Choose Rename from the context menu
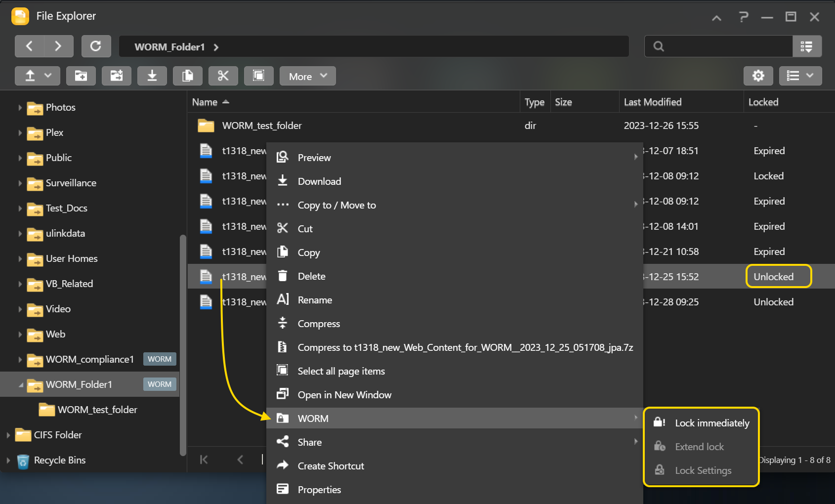The width and height of the screenshot is (835, 504). (x=455, y=300)
